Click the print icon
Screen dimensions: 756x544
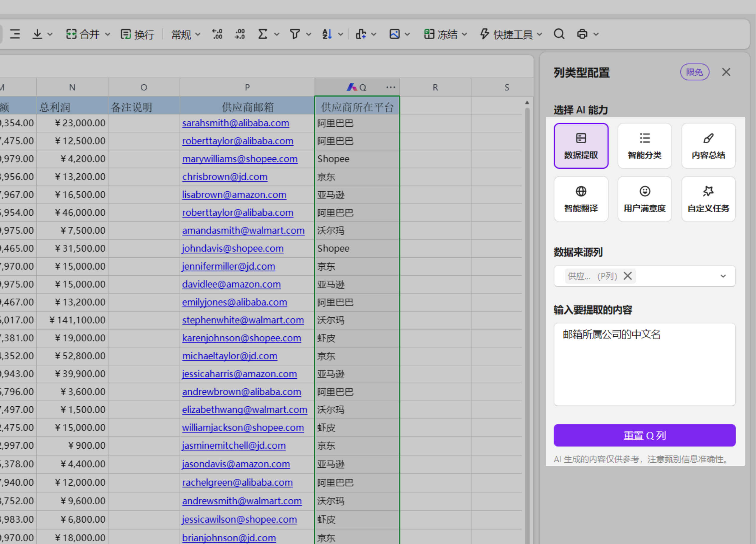point(582,34)
